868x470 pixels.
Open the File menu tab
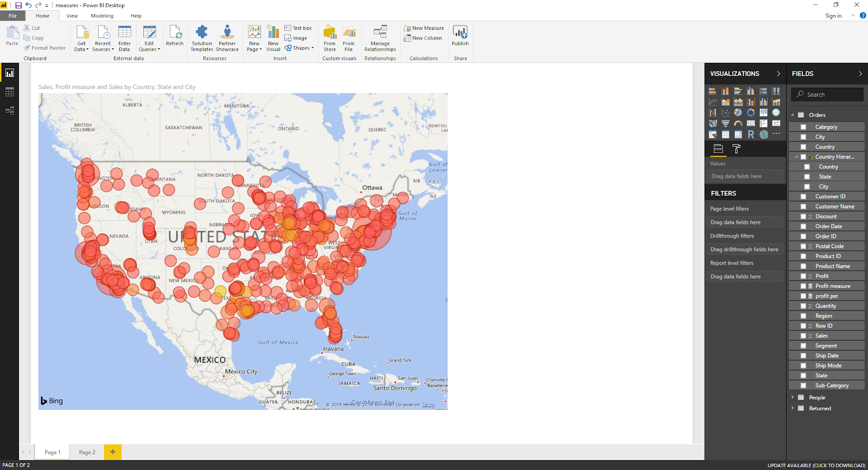point(12,16)
